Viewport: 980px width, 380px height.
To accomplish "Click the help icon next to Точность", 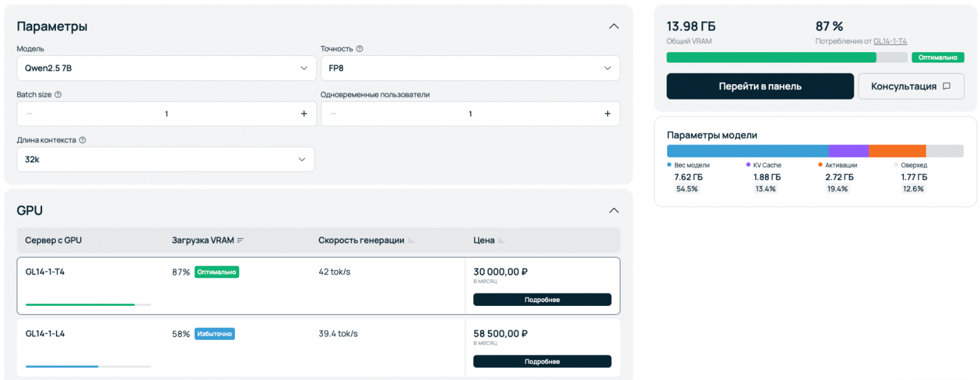I will [x=359, y=49].
